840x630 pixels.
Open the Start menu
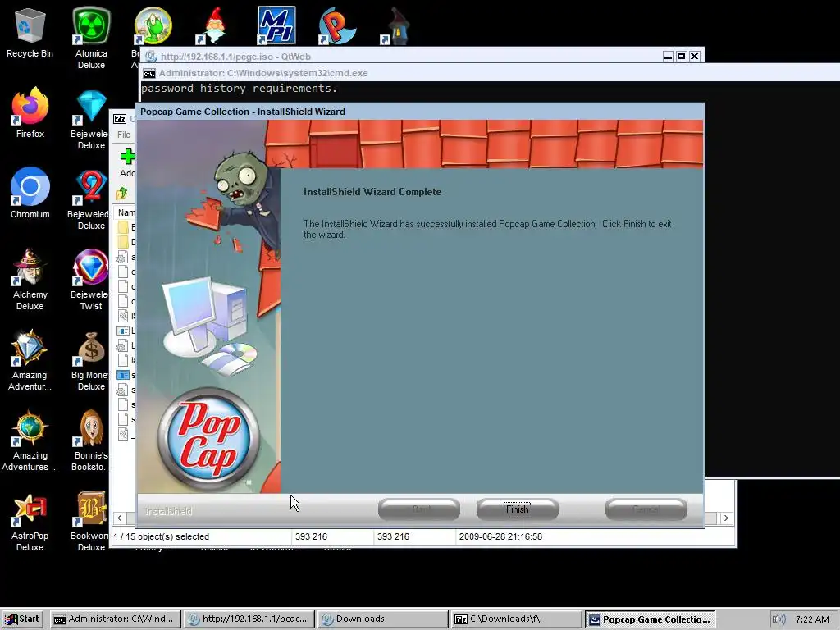[x=23, y=619]
